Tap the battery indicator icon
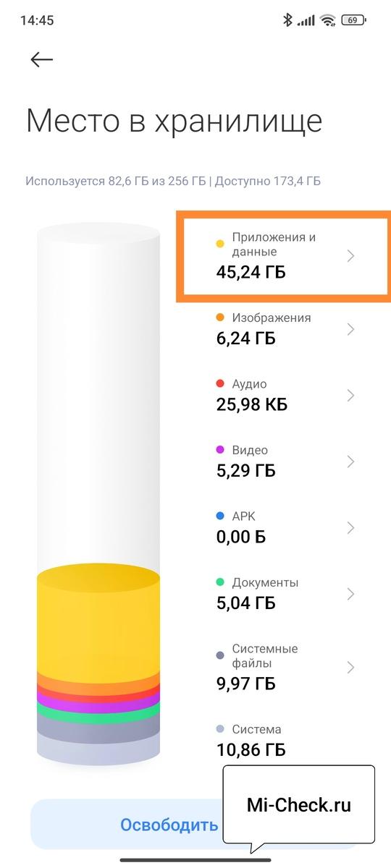Image resolution: width=391 pixels, height=868 pixels. point(353,20)
